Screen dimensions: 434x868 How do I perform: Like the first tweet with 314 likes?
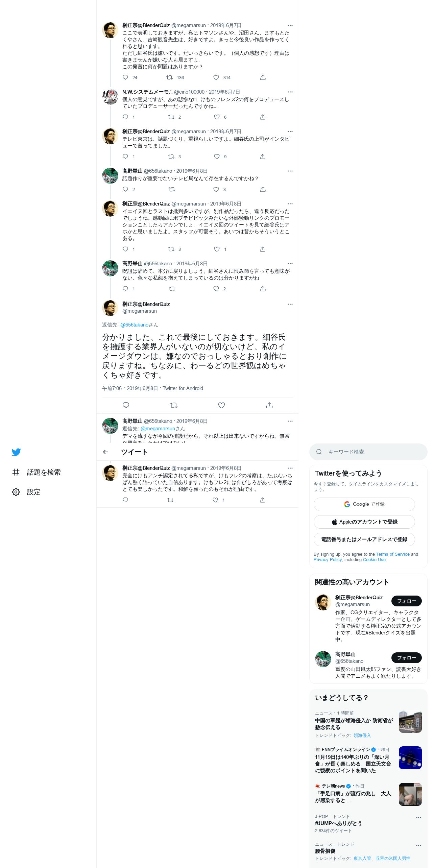[x=216, y=77]
